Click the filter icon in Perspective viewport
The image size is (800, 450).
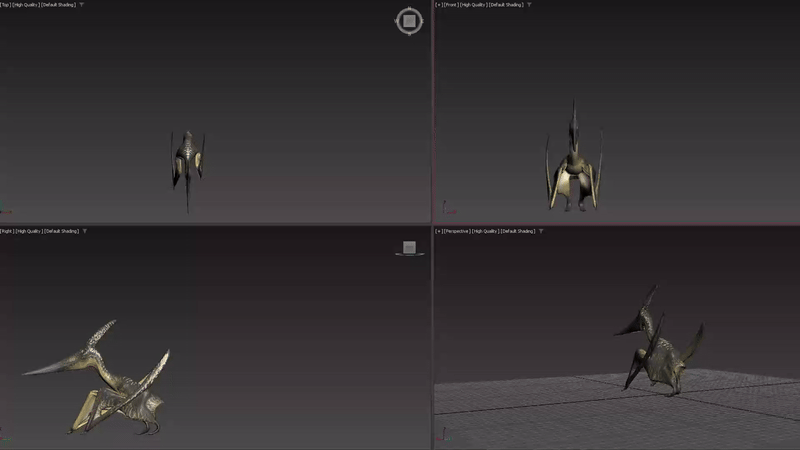[x=542, y=231]
